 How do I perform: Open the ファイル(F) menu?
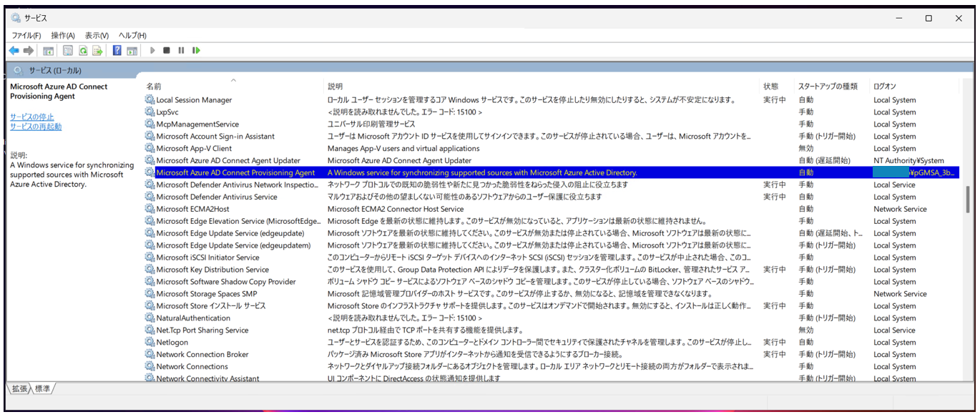pos(26,35)
